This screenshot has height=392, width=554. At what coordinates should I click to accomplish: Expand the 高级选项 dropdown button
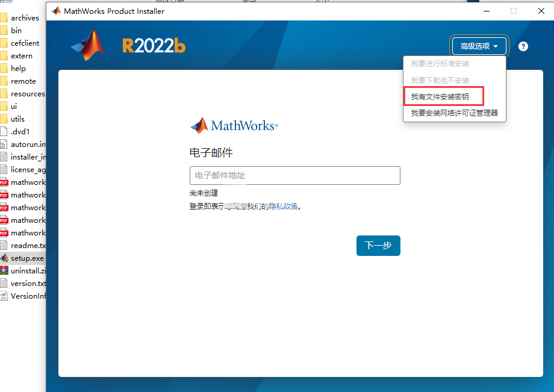479,46
